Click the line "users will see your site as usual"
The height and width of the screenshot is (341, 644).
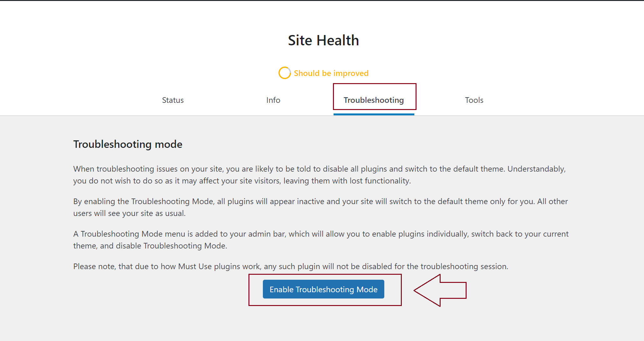pyautogui.click(x=129, y=213)
